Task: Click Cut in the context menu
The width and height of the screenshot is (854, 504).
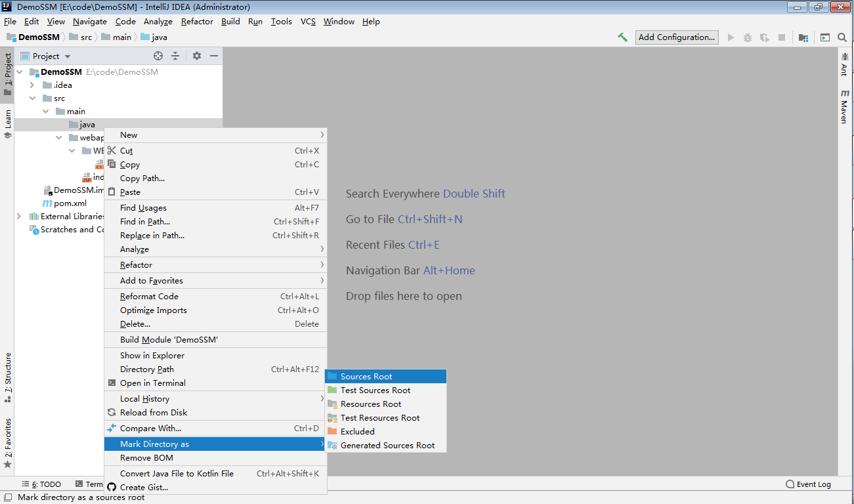Action: [x=215, y=151]
